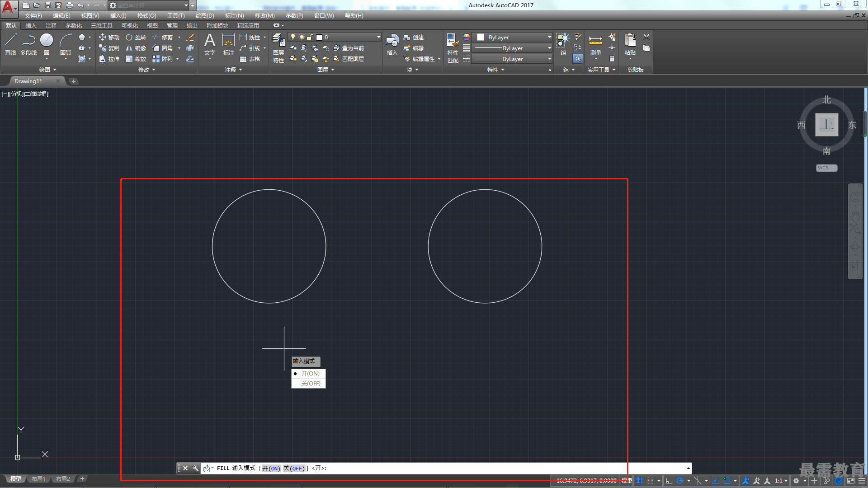This screenshot has height=488, width=868.
Task: Choose the Scale (缩放) tool
Action: 136,59
